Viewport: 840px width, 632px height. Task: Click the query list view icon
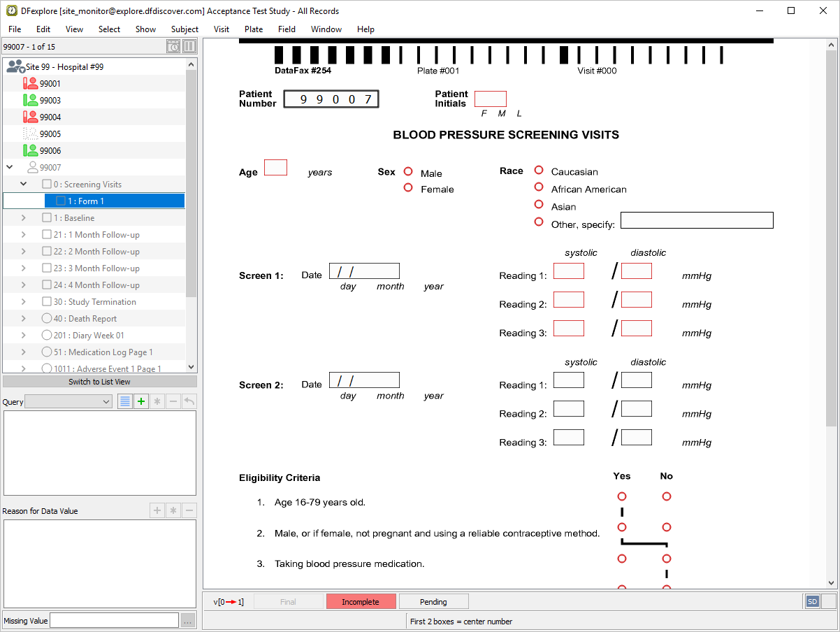coord(125,401)
